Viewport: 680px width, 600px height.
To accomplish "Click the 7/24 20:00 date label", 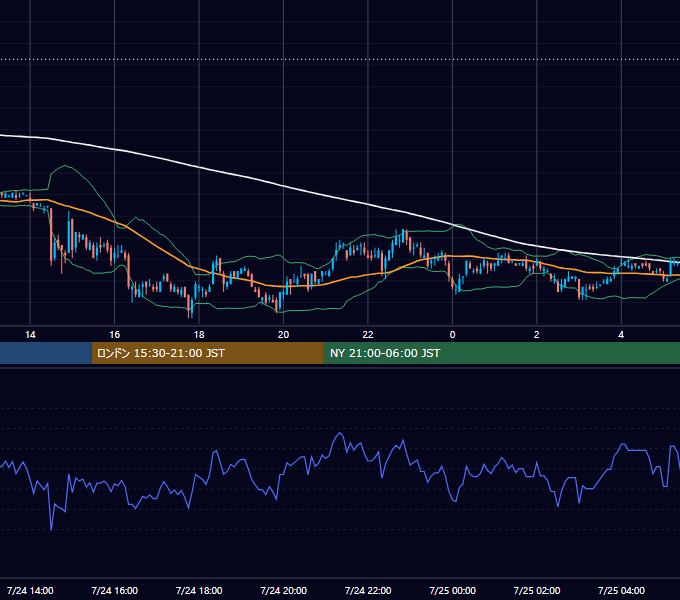I will pyautogui.click(x=283, y=590).
